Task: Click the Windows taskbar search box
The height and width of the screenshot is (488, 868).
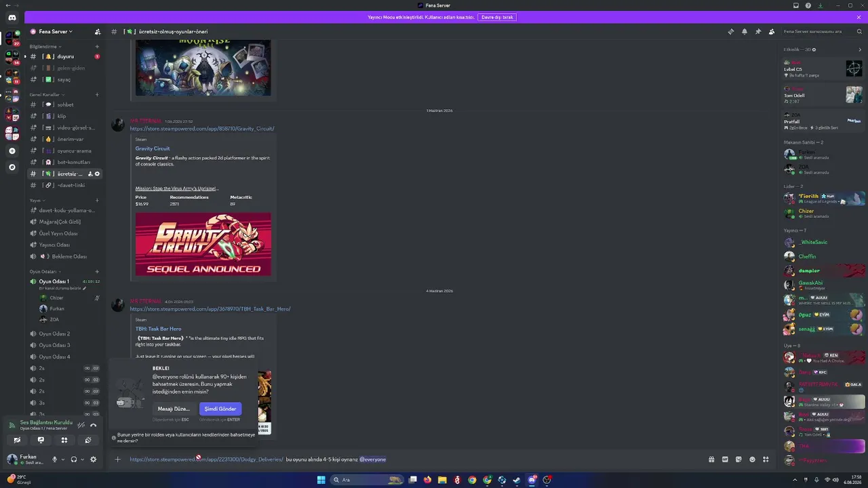Action: 367,480
